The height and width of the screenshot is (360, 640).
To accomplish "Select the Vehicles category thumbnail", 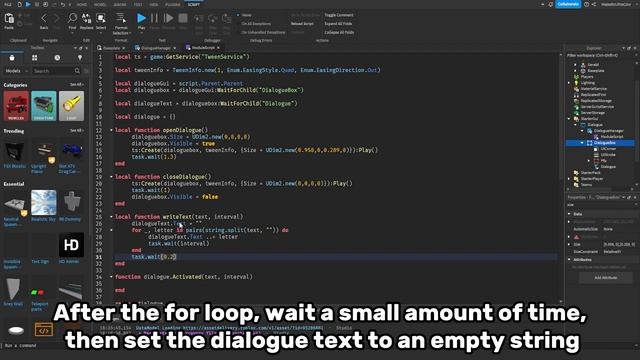I will 16,106.
